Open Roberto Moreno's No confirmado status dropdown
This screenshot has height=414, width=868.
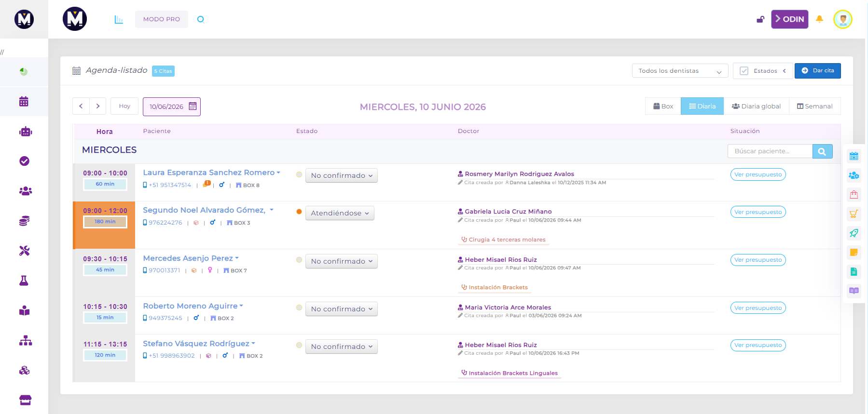342,309
